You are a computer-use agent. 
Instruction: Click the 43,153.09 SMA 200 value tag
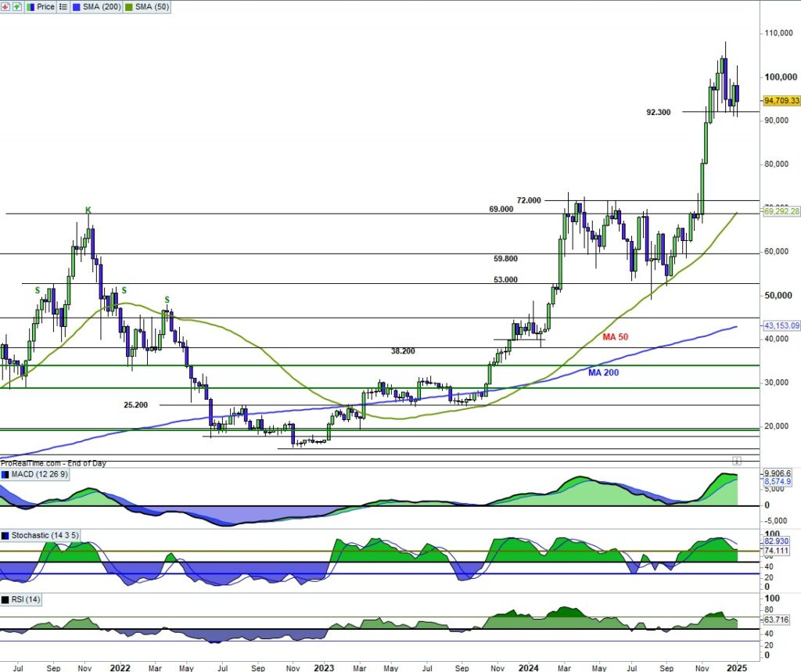click(x=781, y=325)
